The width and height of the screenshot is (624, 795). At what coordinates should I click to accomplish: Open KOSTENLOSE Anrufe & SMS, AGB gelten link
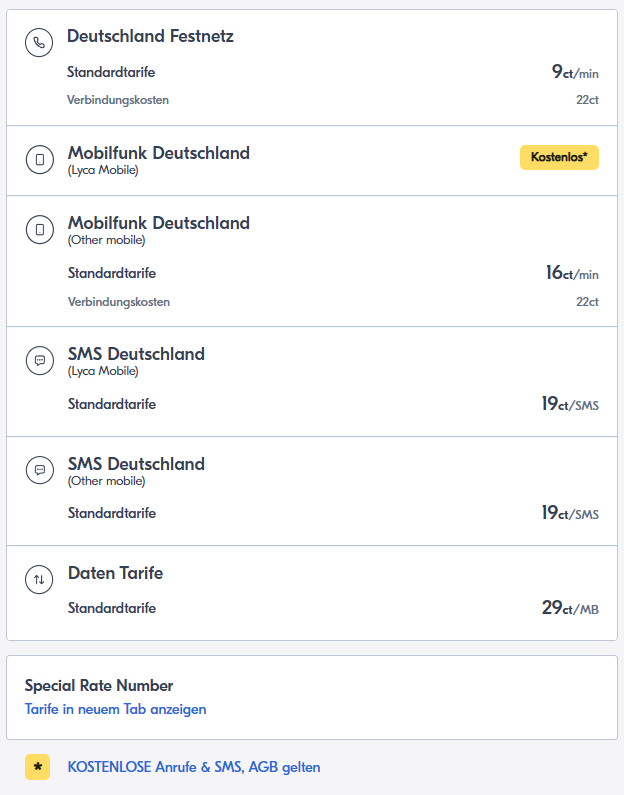point(194,767)
